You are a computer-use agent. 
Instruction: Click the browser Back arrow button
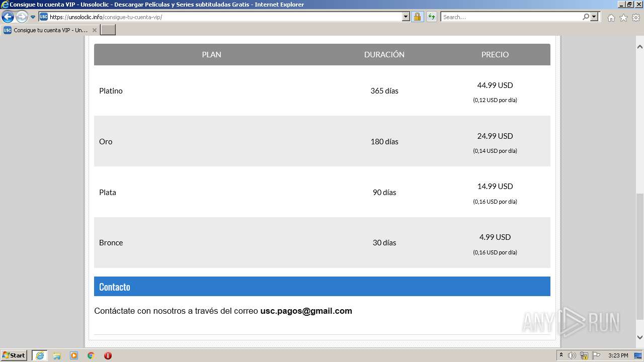click(x=8, y=17)
